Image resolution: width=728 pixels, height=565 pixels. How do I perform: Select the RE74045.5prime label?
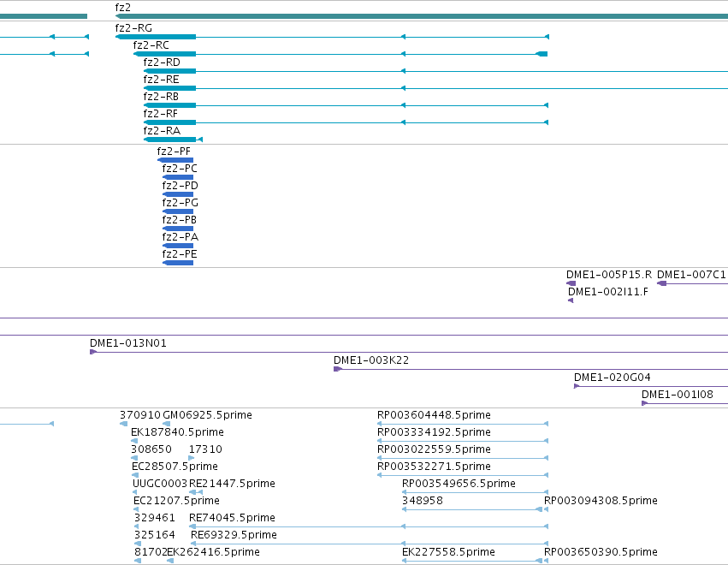(232, 519)
